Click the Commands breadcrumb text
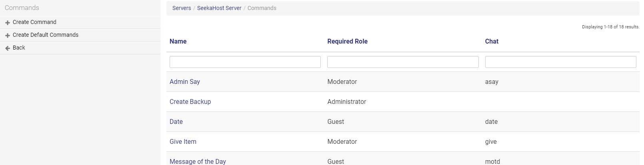The height and width of the screenshot is (165, 644). (262, 8)
